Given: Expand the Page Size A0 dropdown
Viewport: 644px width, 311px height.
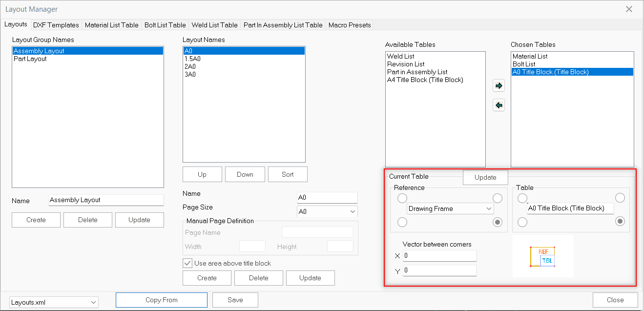Looking at the screenshot, I should point(327,212).
